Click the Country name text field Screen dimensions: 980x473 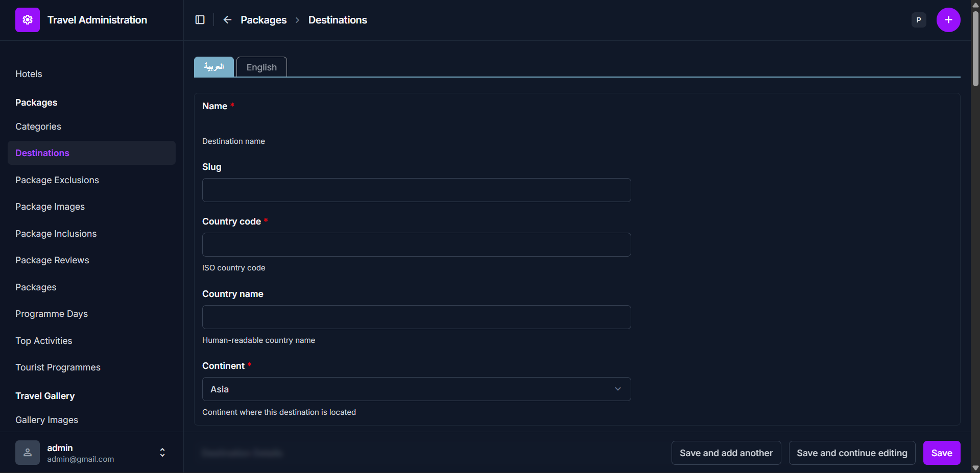point(416,317)
